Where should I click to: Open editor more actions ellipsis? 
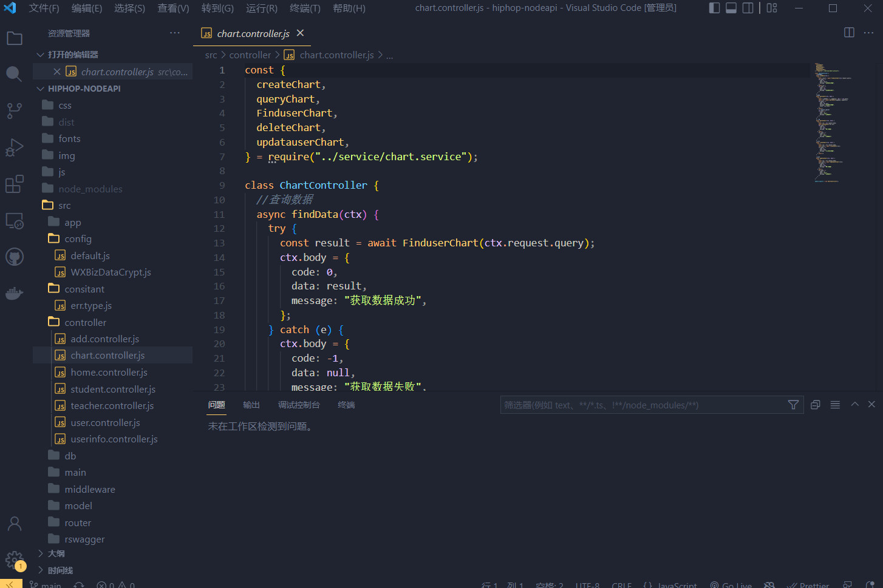click(868, 33)
